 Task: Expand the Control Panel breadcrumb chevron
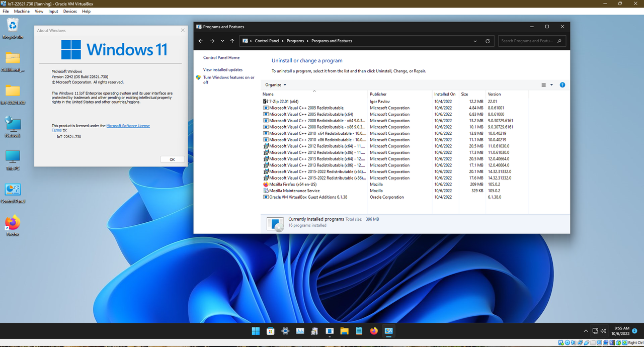283,41
